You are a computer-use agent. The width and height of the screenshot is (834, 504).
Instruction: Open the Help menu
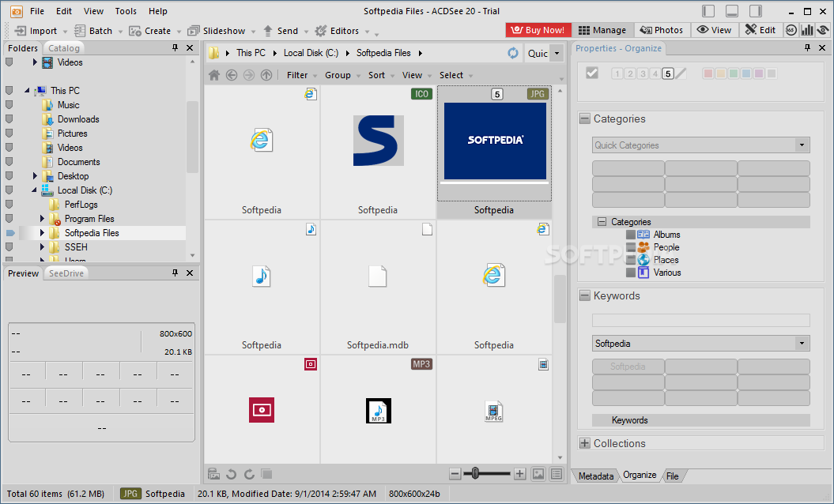157,11
